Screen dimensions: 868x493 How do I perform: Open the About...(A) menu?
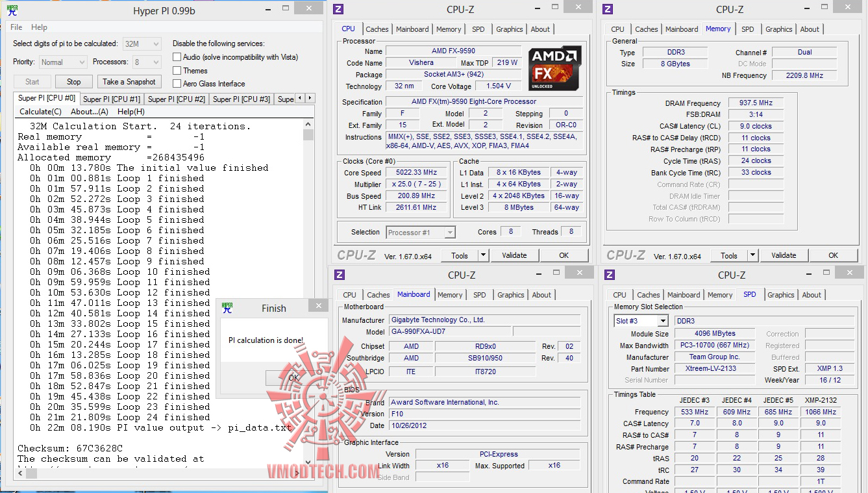(x=90, y=112)
